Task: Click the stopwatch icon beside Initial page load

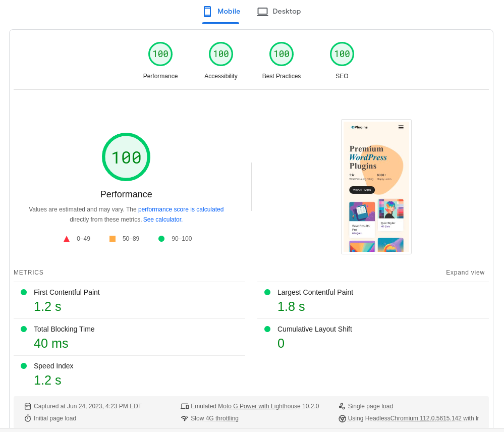Action: (x=28, y=418)
